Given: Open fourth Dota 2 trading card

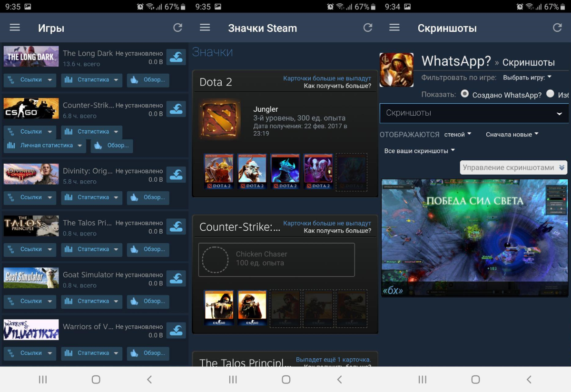Looking at the screenshot, I should pos(318,171).
